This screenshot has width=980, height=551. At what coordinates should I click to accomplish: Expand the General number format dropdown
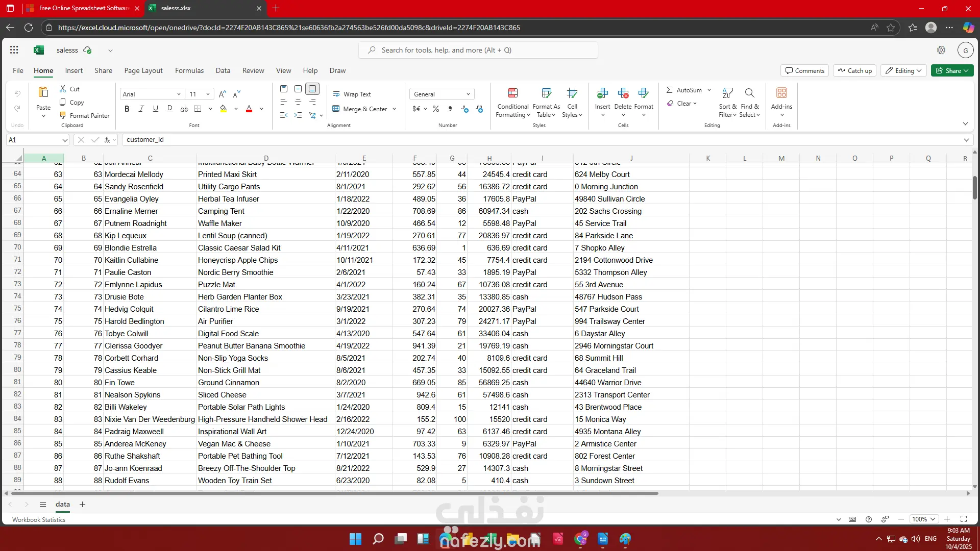point(468,94)
